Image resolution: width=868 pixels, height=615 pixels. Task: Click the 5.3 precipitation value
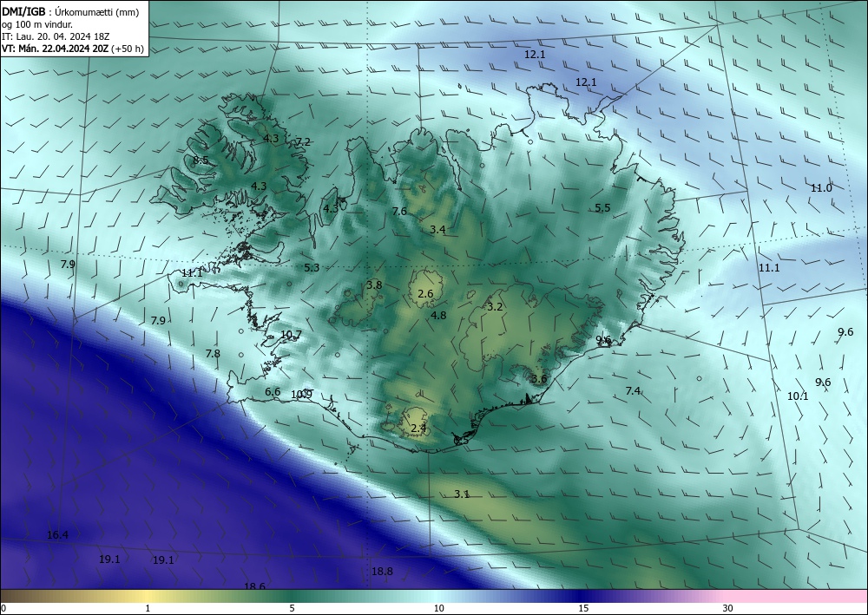click(x=312, y=268)
